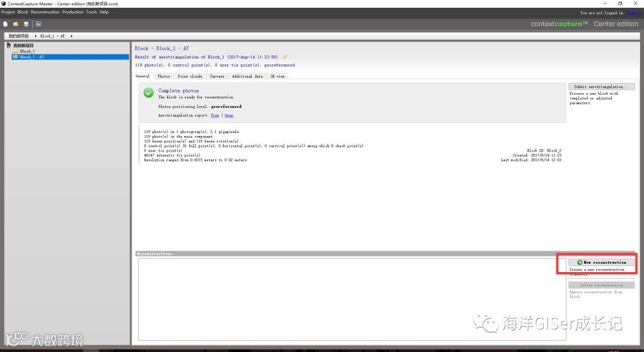Restore down the ContextCapture window
Screen dimensions: 644x352
click(x=620, y=4)
